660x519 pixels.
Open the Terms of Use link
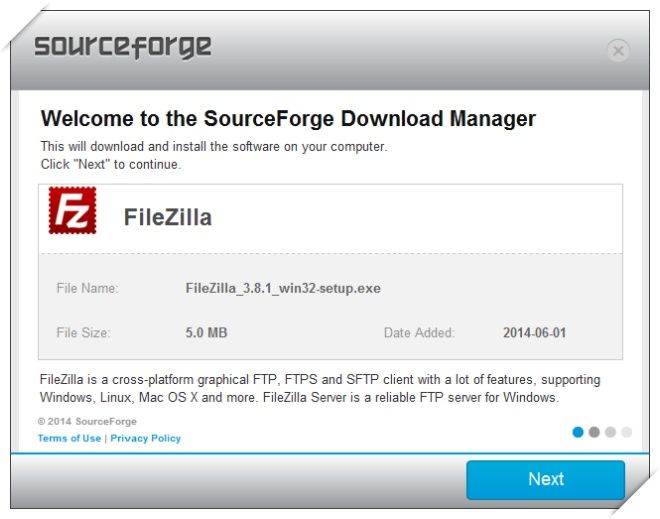click(x=69, y=438)
